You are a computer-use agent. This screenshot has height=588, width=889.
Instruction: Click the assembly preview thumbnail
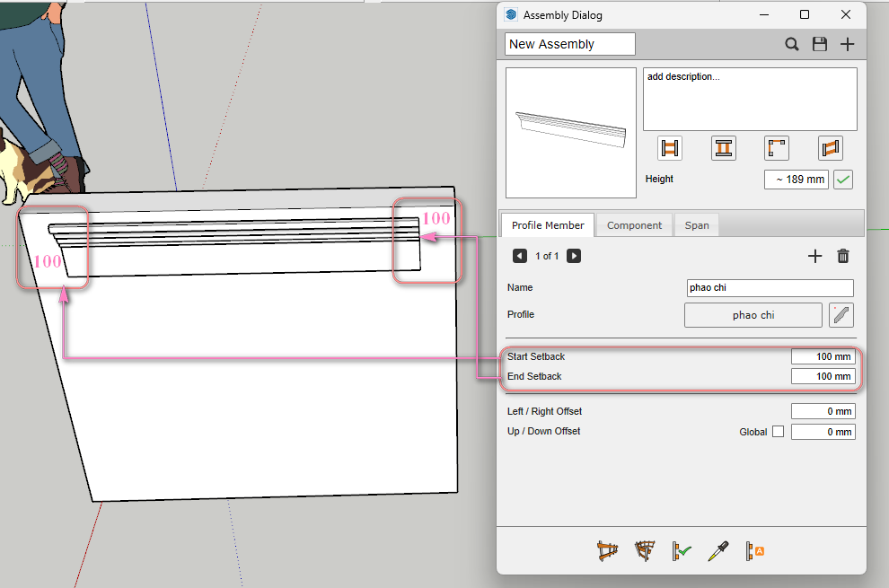point(571,133)
